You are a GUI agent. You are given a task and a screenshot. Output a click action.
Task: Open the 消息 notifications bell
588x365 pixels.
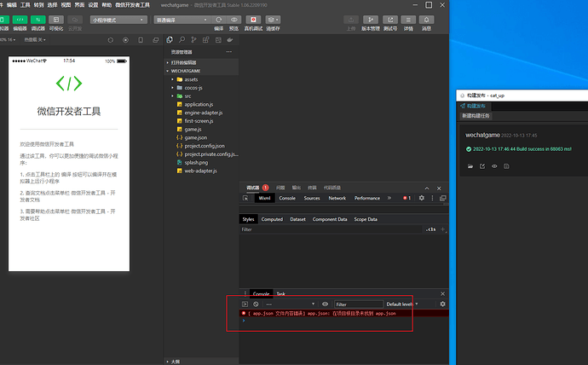pyautogui.click(x=426, y=20)
